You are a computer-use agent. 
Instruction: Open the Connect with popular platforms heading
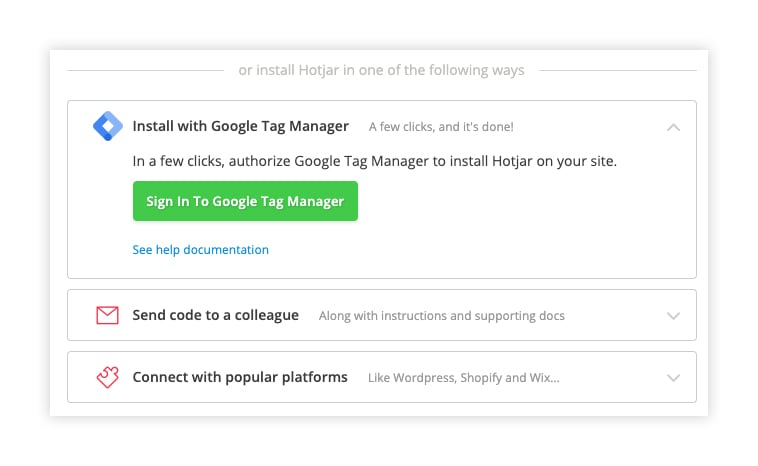click(x=240, y=377)
